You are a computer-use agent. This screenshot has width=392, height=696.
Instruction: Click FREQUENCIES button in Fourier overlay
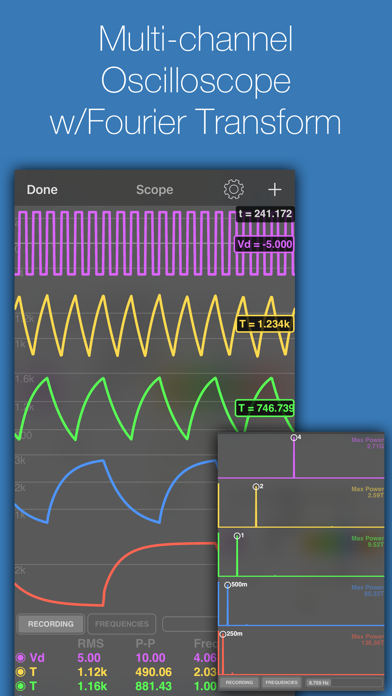tap(281, 682)
